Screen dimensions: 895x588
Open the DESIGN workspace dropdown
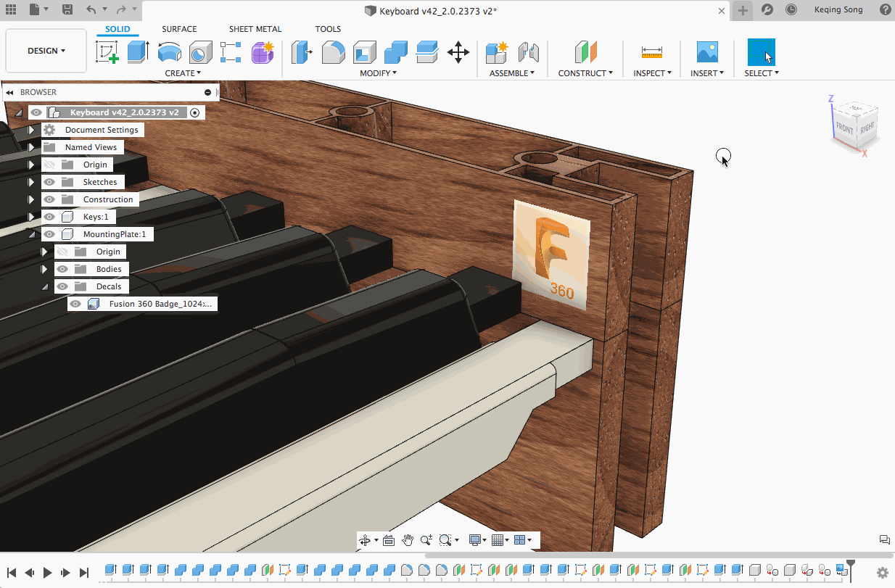tap(46, 51)
